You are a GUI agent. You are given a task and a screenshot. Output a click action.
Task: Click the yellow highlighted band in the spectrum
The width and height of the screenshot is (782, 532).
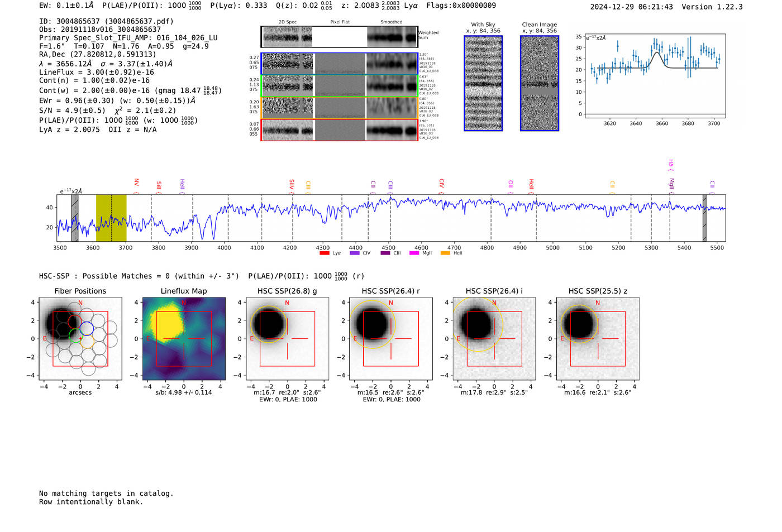coord(111,218)
